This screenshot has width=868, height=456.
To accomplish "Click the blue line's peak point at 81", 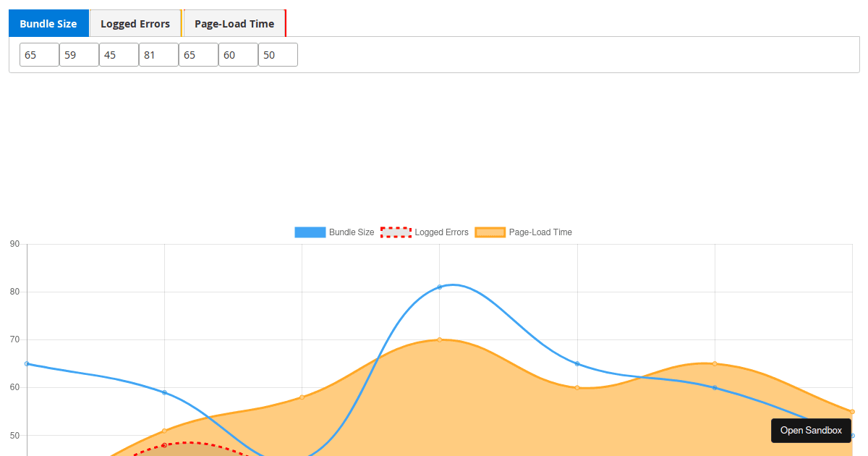I will tap(439, 287).
